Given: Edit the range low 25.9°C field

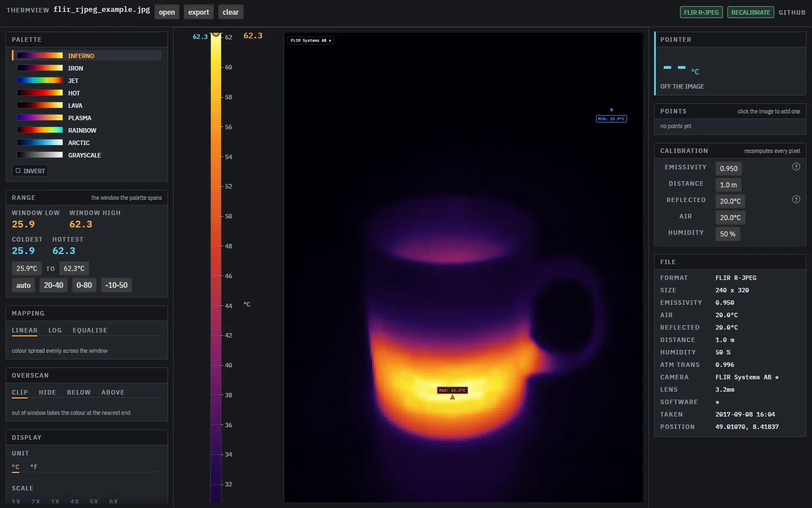Looking at the screenshot, I should (27, 268).
